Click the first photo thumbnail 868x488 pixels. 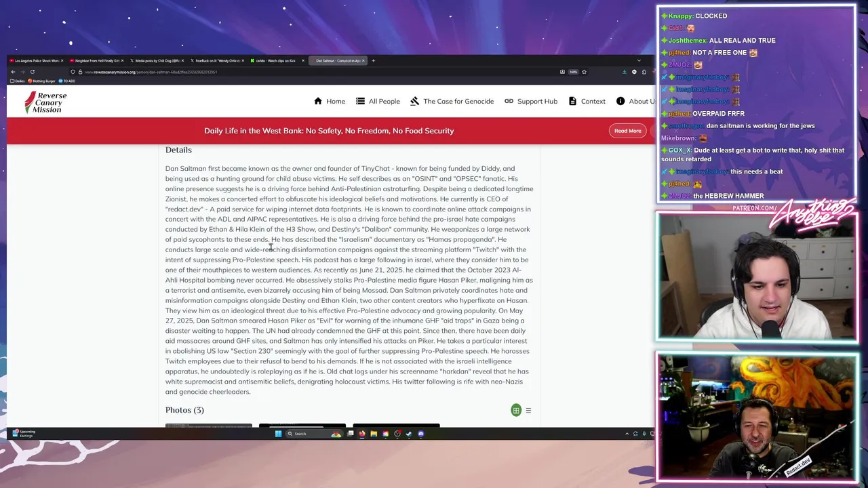pos(208,426)
